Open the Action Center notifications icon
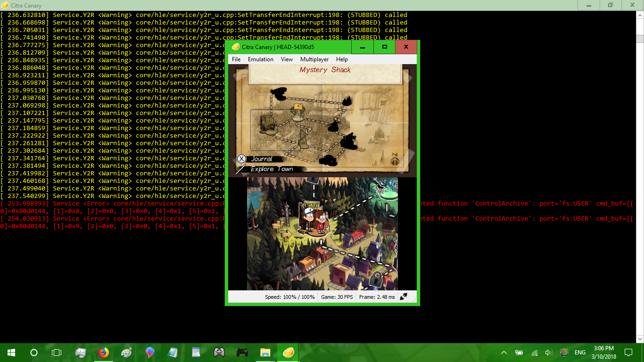644x362 pixels. pyautogui.click(x=628, y=353)
